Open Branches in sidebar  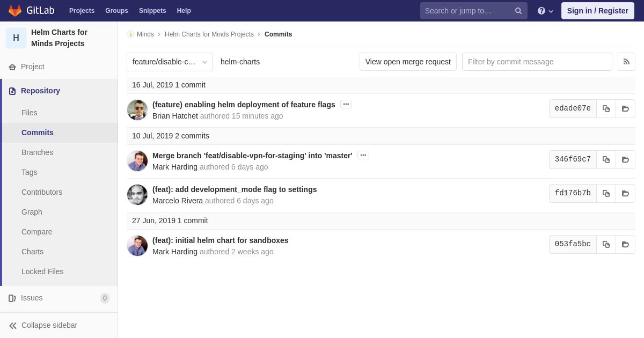(x=37, y=152)
